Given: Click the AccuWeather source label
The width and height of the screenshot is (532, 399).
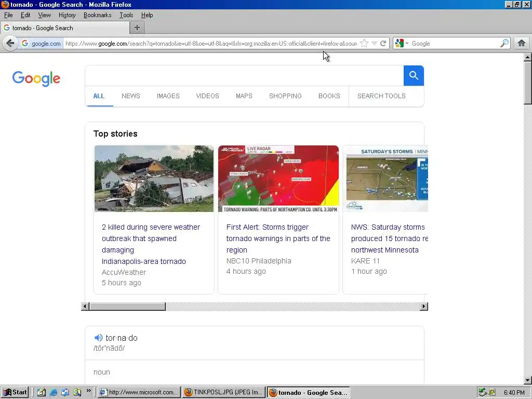Looking at the screenshot, I should 124,272.
